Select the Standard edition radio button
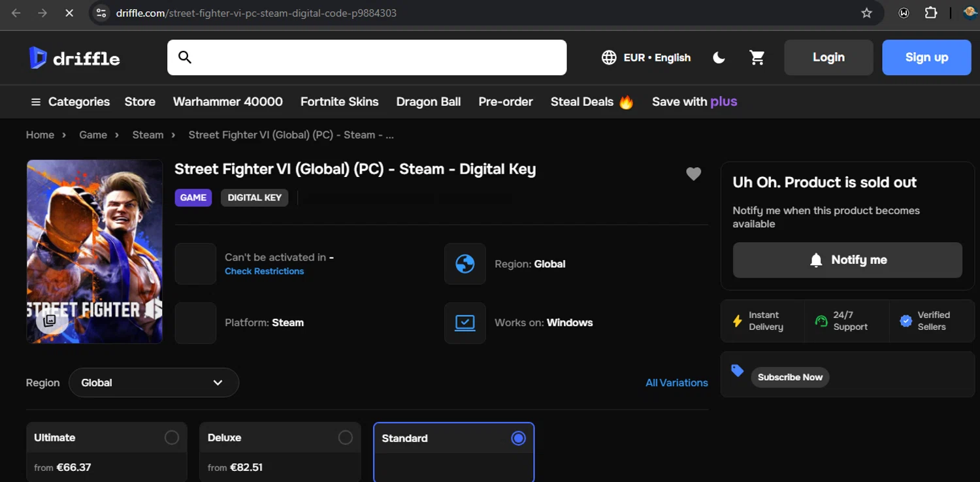 point(518,438)
